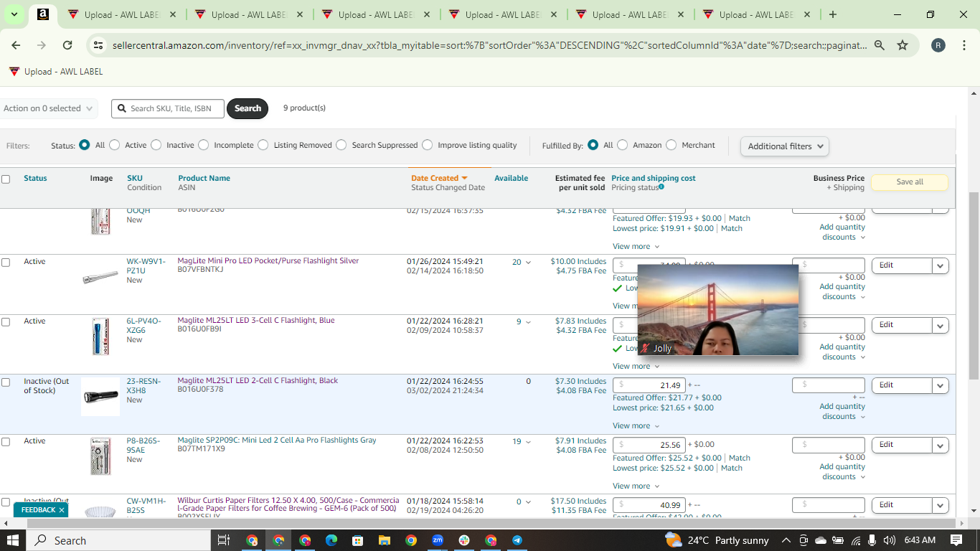Open Edit dropdown arrow for MagLite Mini Pro
The image size is (980, 551).
coord(941,265)
